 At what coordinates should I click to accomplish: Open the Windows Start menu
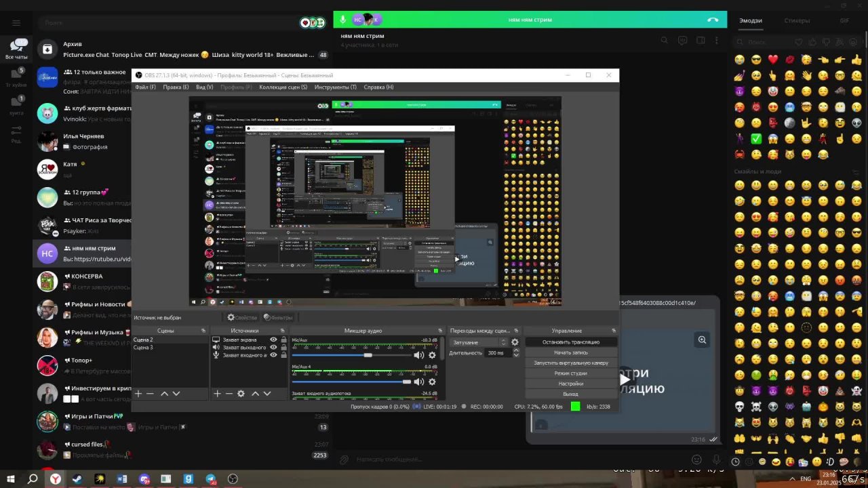(11, 479)
